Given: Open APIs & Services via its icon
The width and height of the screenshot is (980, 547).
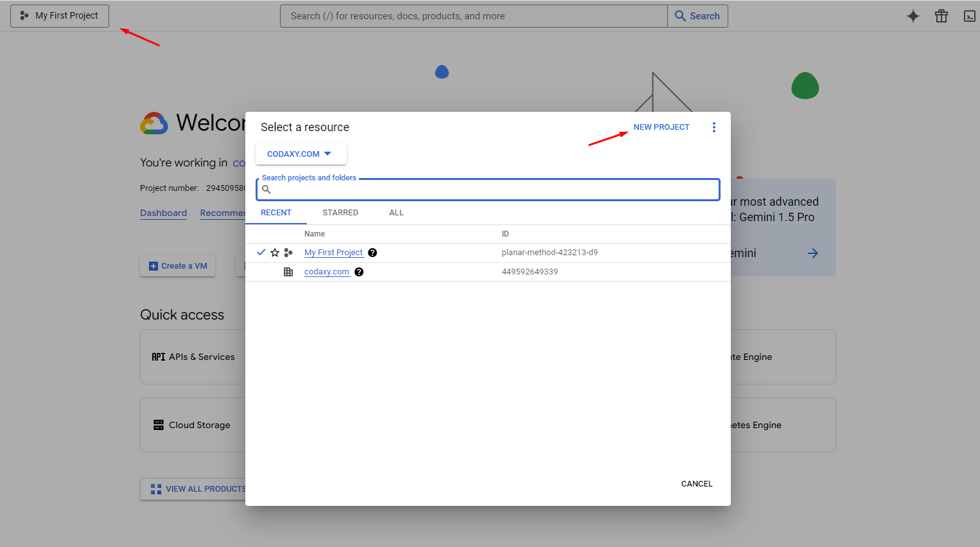Looking at the screenshot, I should pos(158,356).
